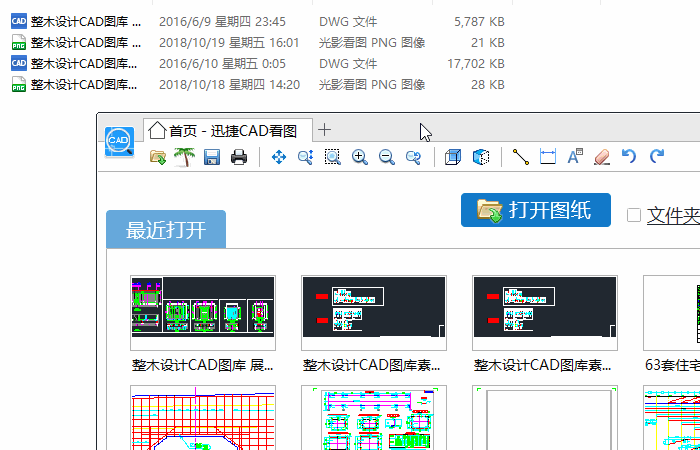
Task: Click the 28 KB size cell
Action: (x=488, y=85)
